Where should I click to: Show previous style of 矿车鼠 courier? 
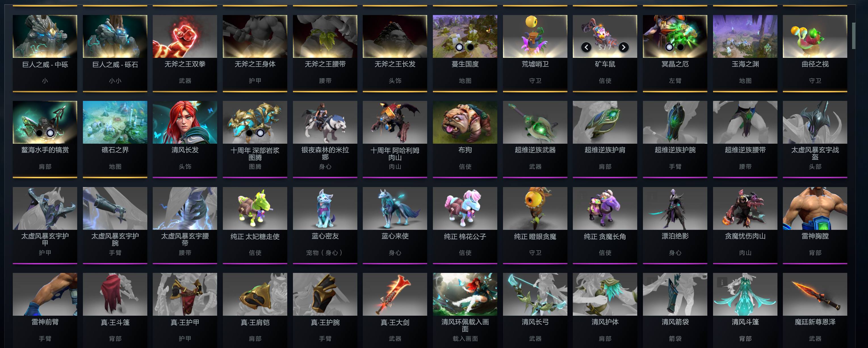(x=586, y=47)
